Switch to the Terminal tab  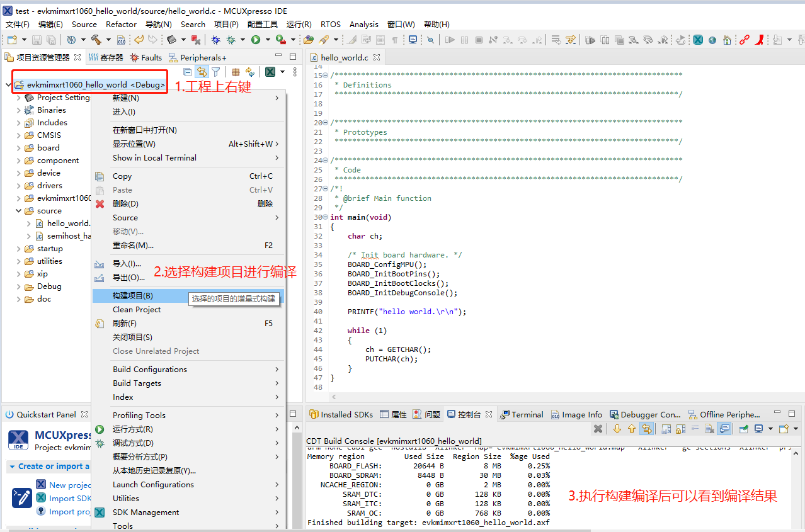pos(522,414)
